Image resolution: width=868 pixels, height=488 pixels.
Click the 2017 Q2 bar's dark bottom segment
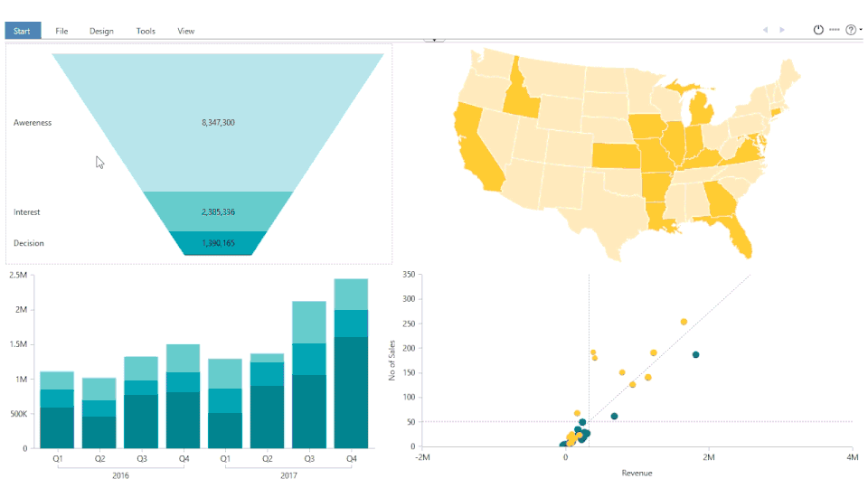267,418
